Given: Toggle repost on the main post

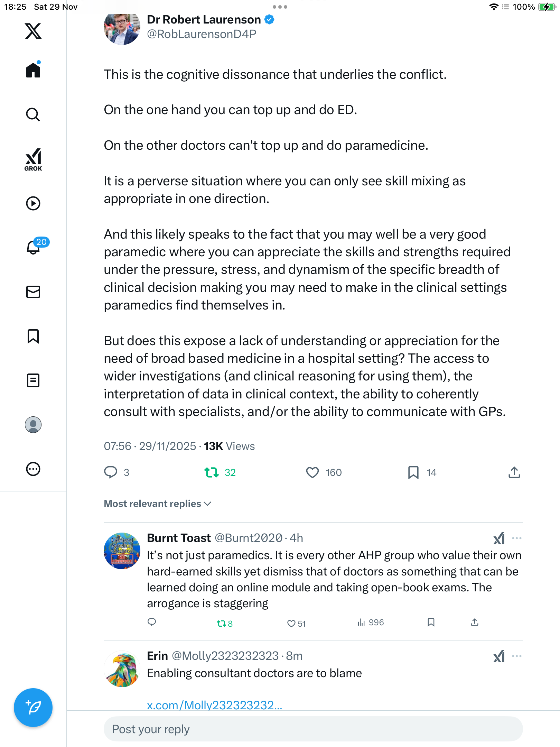Looking at the screenshot, I should point(211,472).
